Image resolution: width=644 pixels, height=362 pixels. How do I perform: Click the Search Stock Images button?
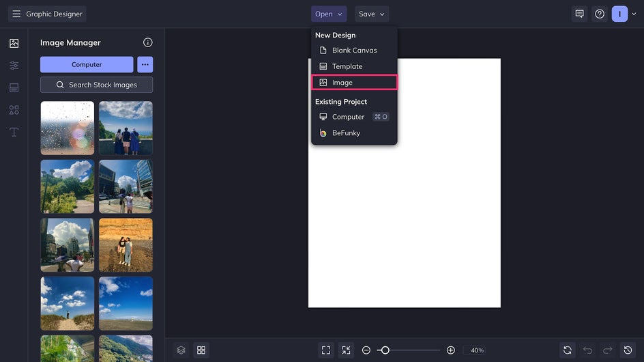(x=96, y=85)
